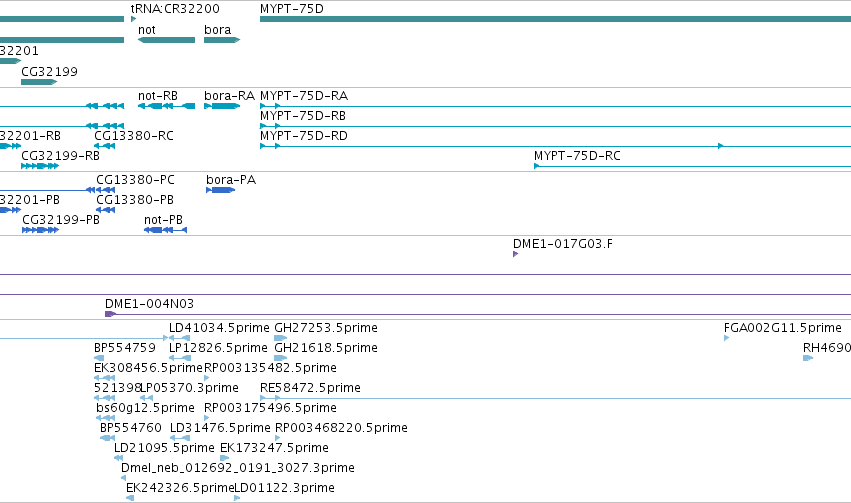The width and height of the screenshot is (851, 503).
Task: Click the MYPT-75D-RB transcript label
Action: coord(303,116)
